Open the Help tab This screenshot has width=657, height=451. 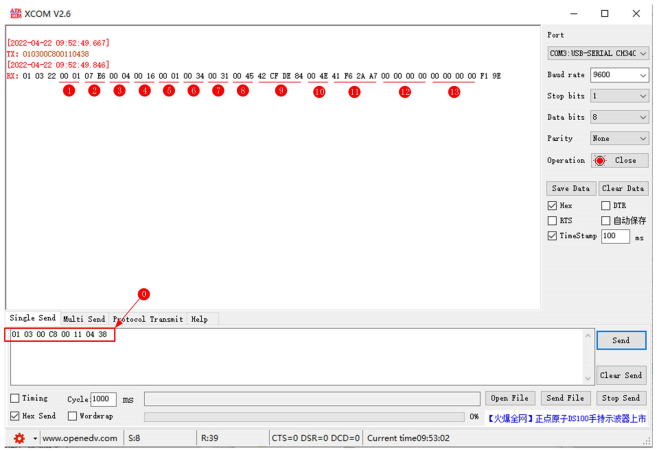199,319
